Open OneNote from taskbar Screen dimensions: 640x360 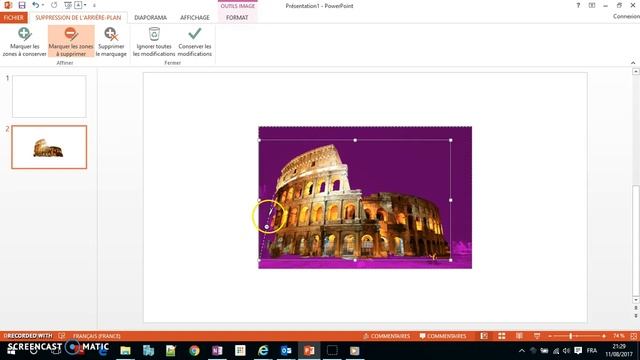pyautogui.click(x=217, y=351)
